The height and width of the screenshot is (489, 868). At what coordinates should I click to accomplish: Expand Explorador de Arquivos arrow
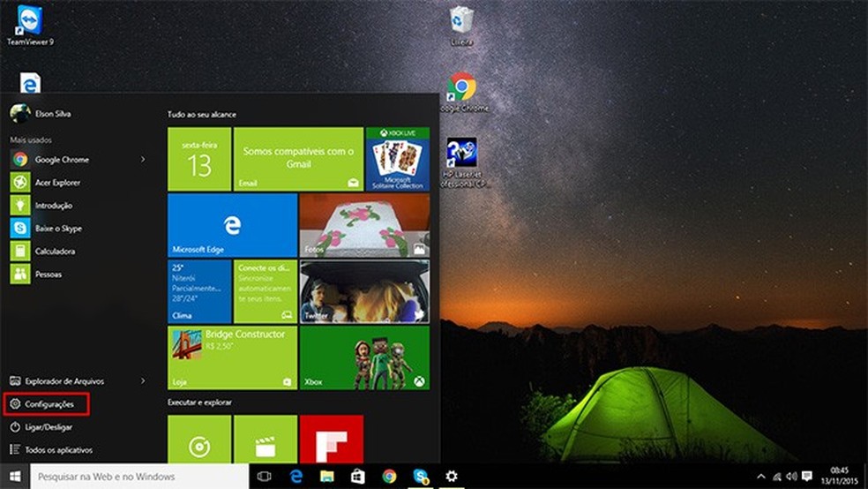click(143, 381)
